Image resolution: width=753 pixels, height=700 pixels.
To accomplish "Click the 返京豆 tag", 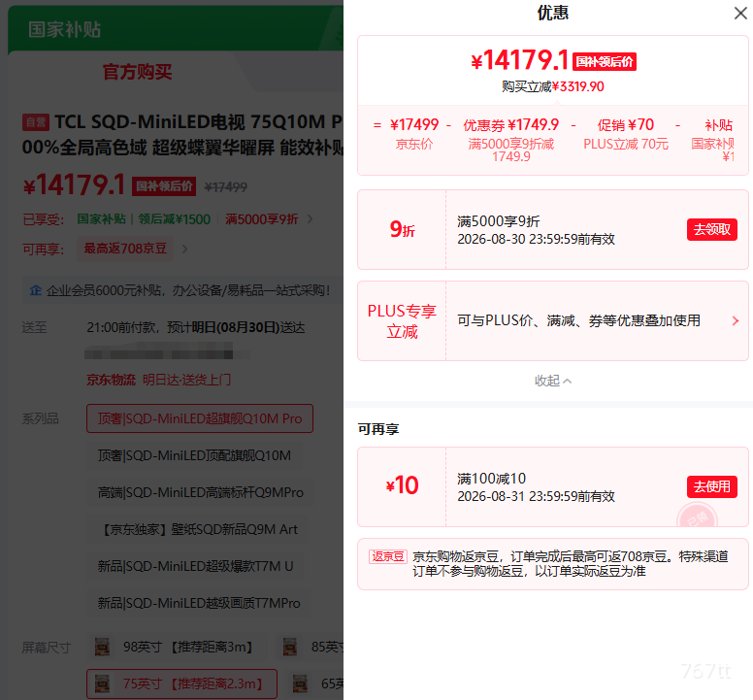I will point(388,556).
